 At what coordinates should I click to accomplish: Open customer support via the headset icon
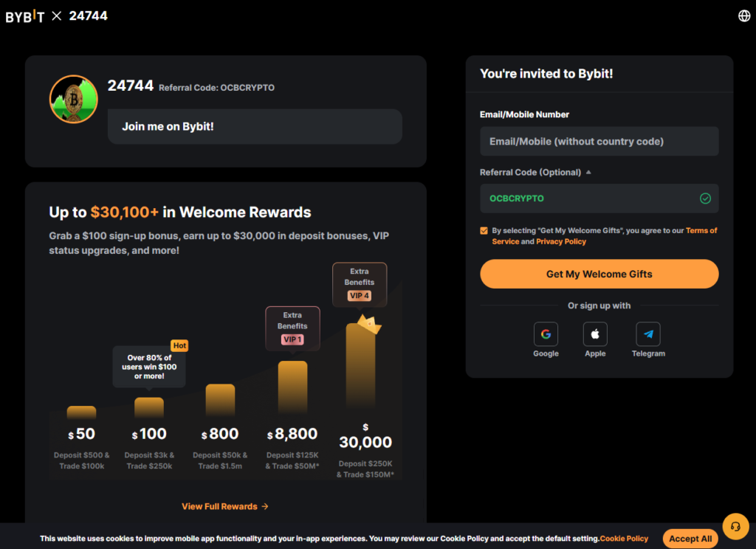[735, 526]
